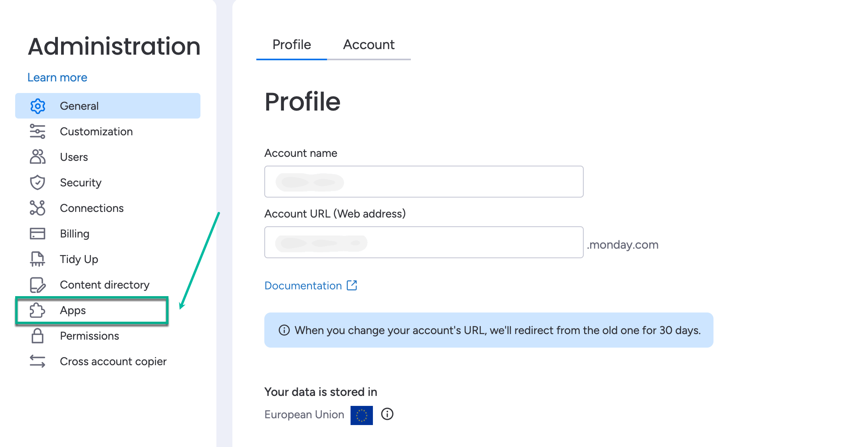Select the Users people icon
The width and height of the screenshot is (868, 447).
click(x=38, y=157)
